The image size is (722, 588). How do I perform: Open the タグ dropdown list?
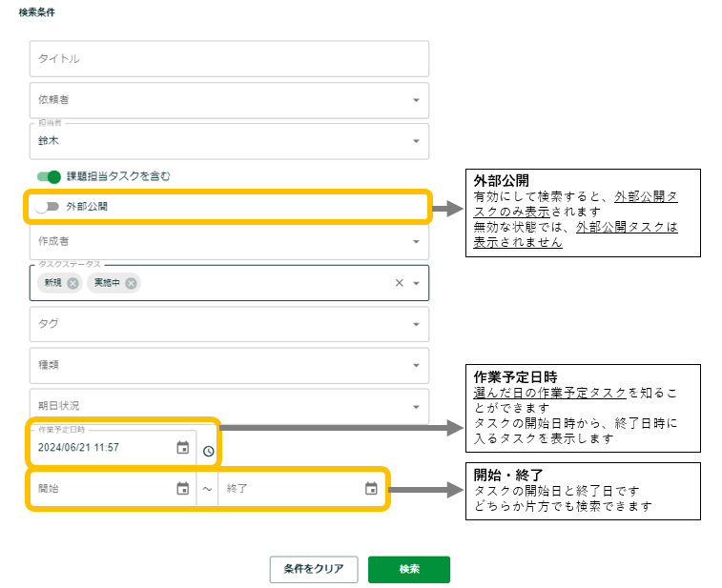416,324
